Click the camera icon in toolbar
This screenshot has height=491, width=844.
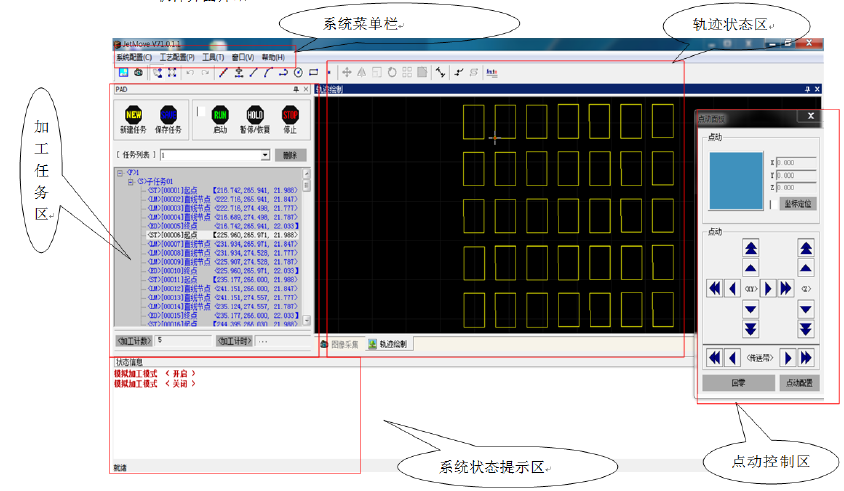[138, 73]
